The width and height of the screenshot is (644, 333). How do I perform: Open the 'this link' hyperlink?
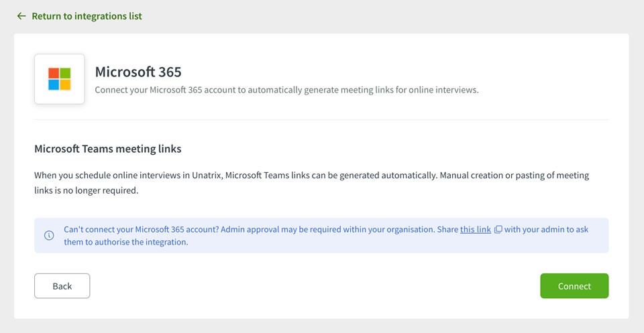tap(475, 229)
